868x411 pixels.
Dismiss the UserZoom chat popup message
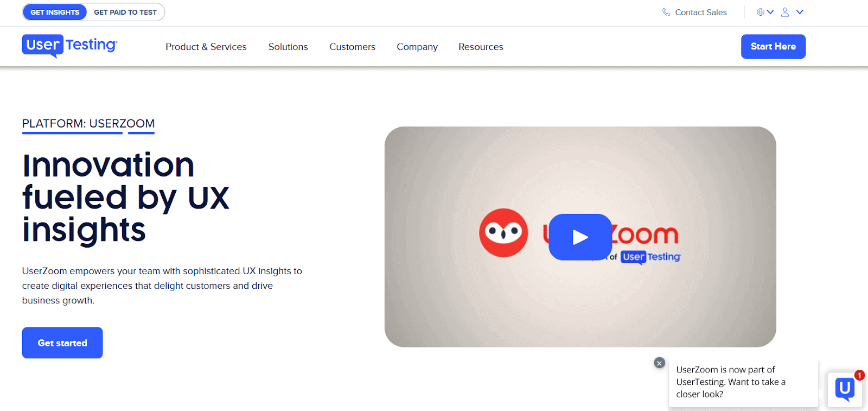pos(659,363)
